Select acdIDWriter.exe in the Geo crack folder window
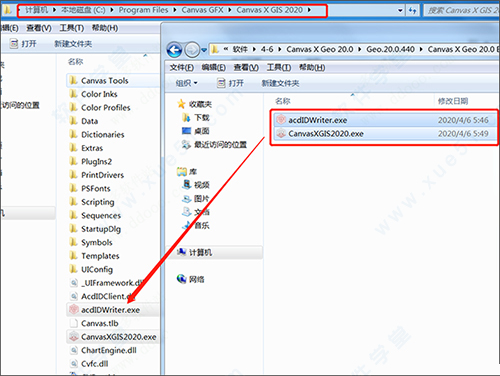 coord(385,120)
